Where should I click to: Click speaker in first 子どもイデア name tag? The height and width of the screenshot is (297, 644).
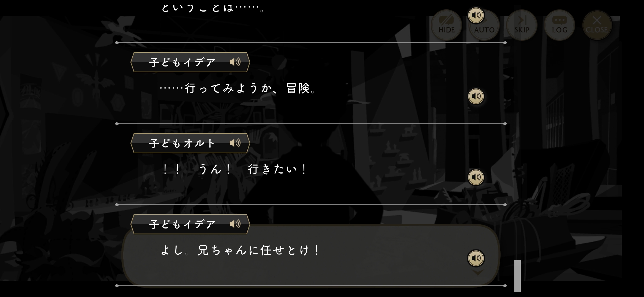click(235, 62)
